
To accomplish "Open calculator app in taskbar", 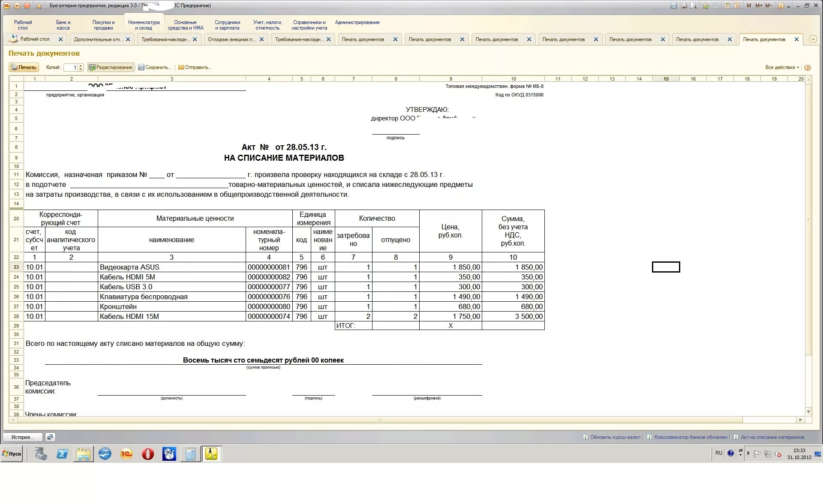I will pos(190,454).
